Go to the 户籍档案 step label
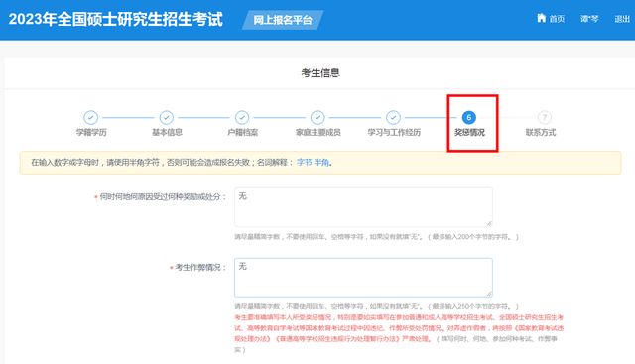This screenshot has width=635, height=364. 242,132
